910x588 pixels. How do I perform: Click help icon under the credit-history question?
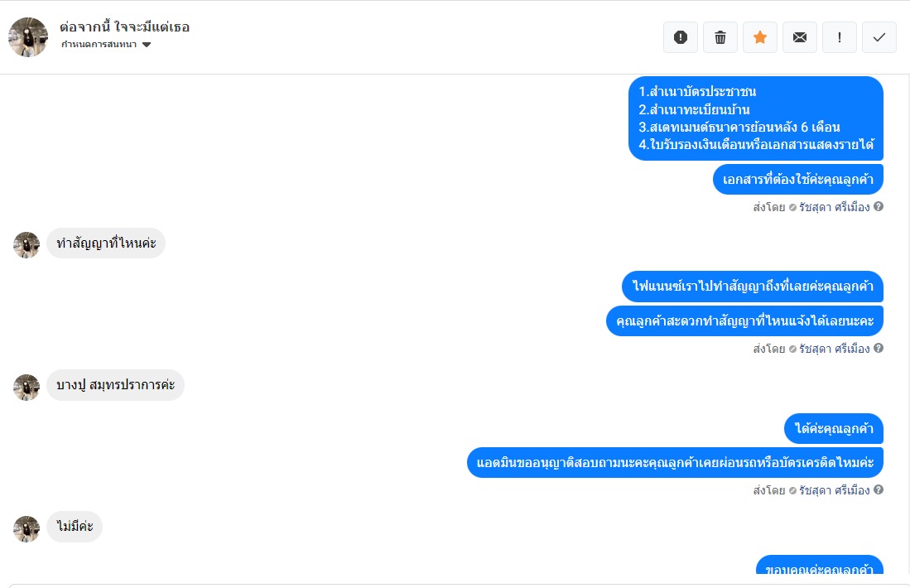click(x=879, y=490)
